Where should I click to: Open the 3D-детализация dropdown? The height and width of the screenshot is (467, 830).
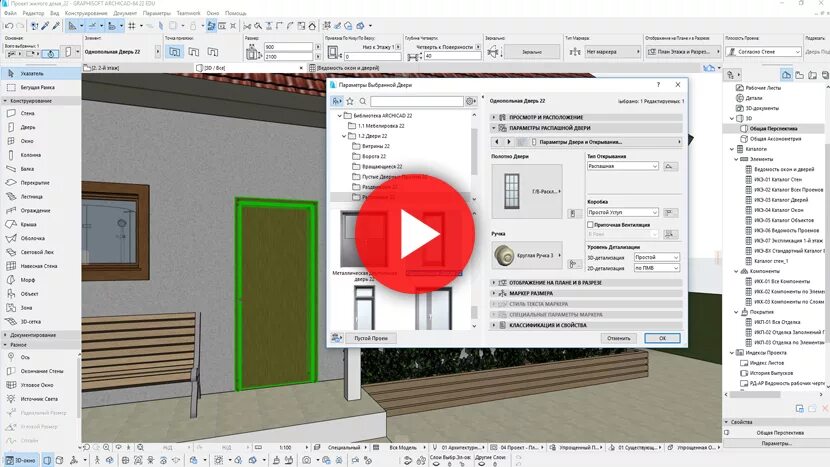pos(656,257)
